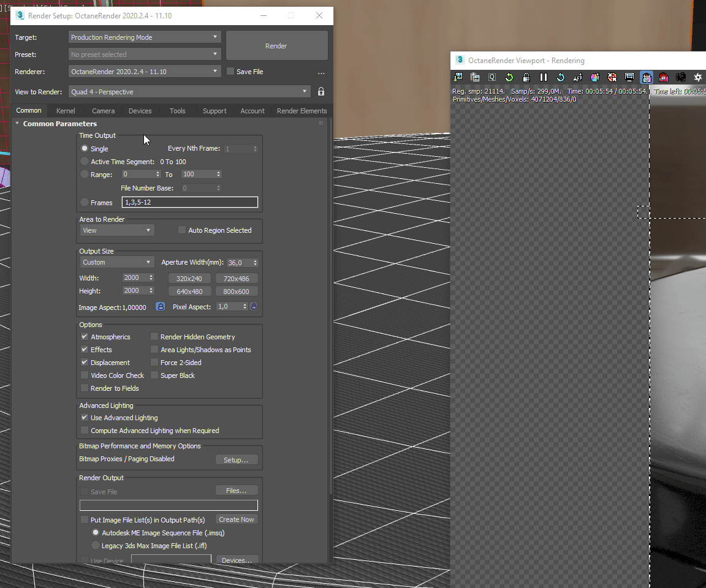Uncheck the Effects option
Screen dimensions: 706x588
84,350
